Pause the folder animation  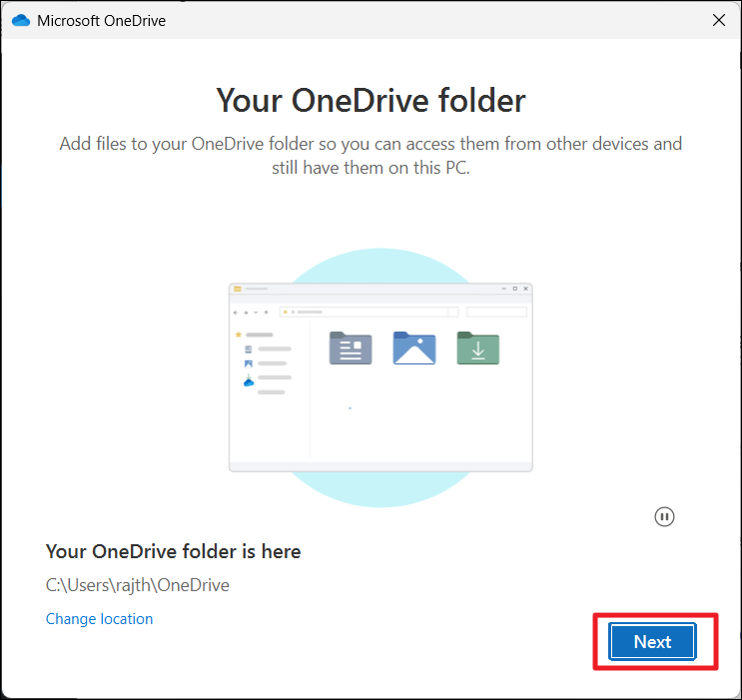[x=664, y=517]
